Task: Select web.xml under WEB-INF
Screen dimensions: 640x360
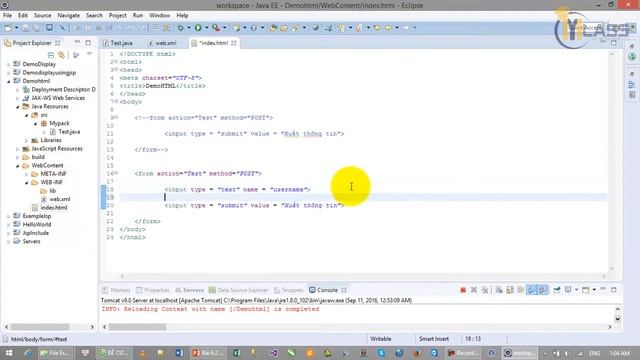Action: point(60,199)
